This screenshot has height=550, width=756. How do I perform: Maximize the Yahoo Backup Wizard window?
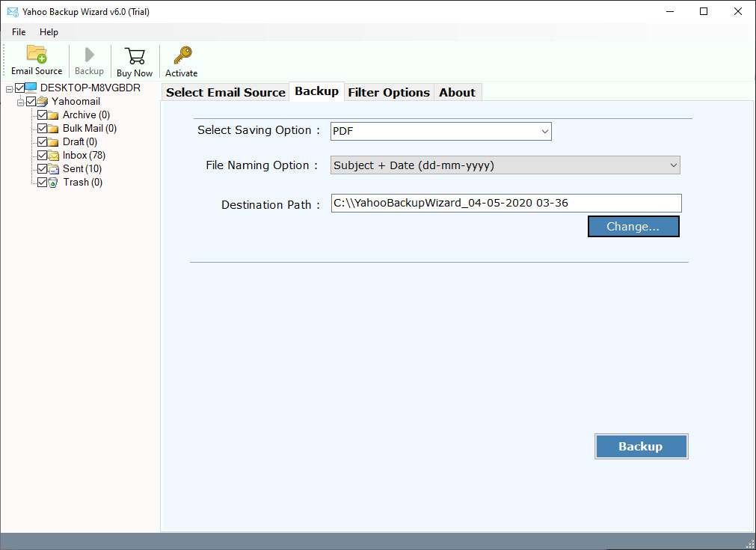click(x=704, y=11)
